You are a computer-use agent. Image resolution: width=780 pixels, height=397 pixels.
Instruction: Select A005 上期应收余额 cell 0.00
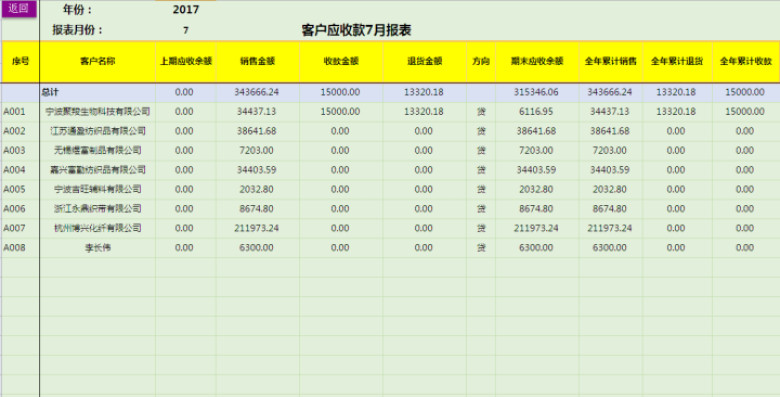click(x=186, y=190)
